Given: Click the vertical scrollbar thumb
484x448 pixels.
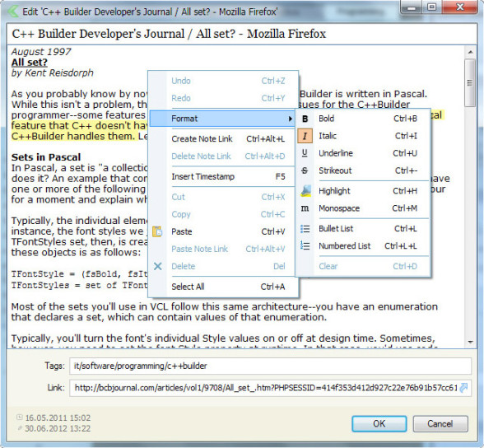Looking at the screenshot, I should tap(470, 82).
